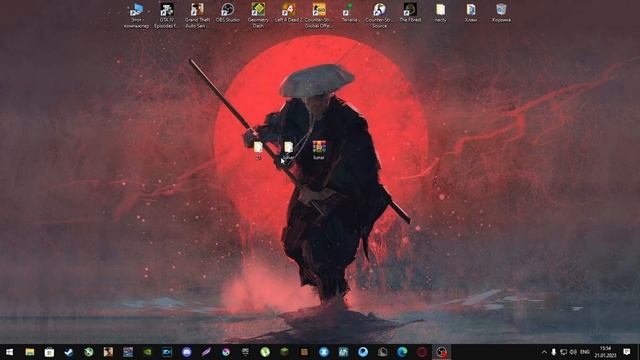Select the OBS Studio desktop shortcut
The width and height of the screenshot is (640, 360).
227,13
